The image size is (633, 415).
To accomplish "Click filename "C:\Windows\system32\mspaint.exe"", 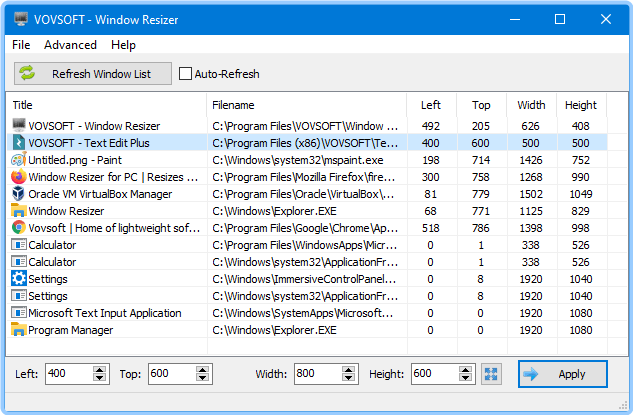I will (x=298, y=160).
